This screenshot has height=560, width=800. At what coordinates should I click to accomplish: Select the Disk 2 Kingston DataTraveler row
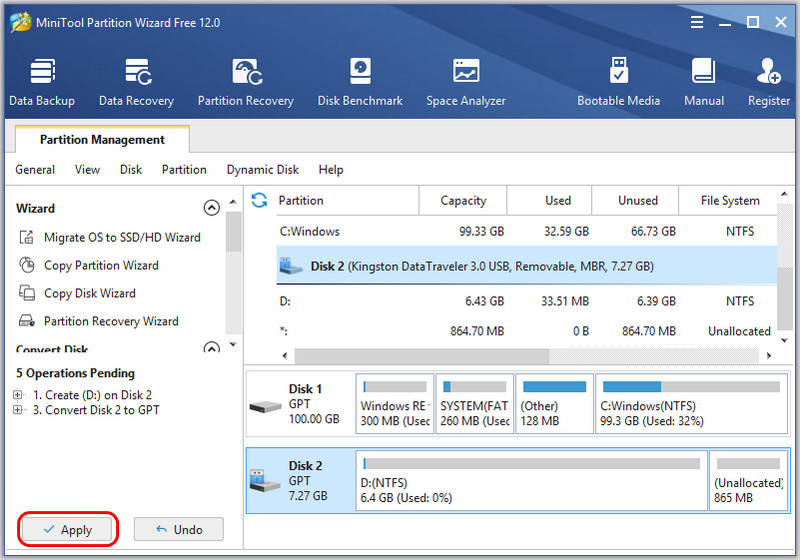pos(527,266)
